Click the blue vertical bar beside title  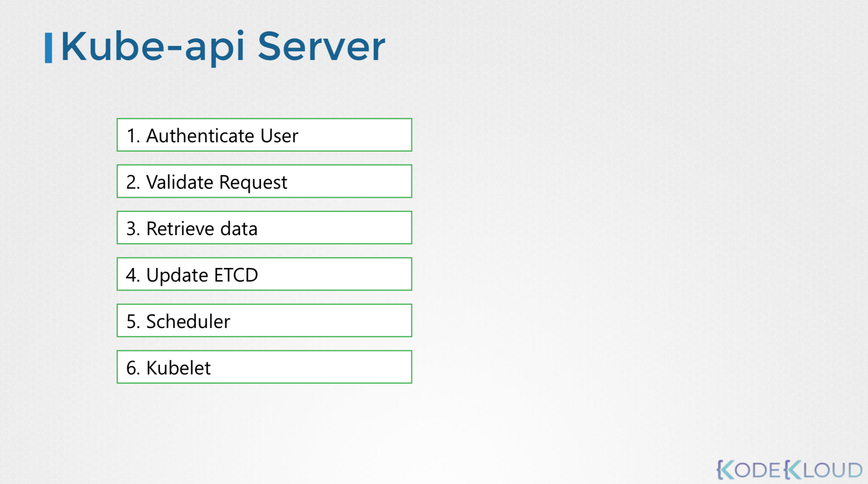(49, 48)
